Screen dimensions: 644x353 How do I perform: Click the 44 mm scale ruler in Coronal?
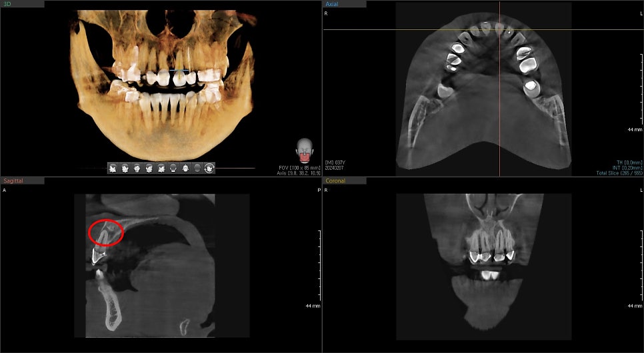635,306
